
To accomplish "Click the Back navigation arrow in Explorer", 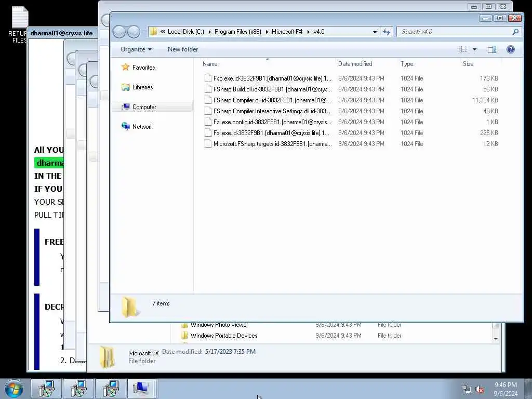I will tap(119, 32).
